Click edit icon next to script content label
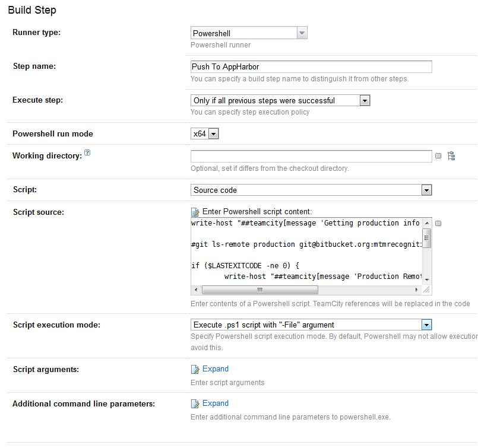The image size is (478, 448). 195,212
